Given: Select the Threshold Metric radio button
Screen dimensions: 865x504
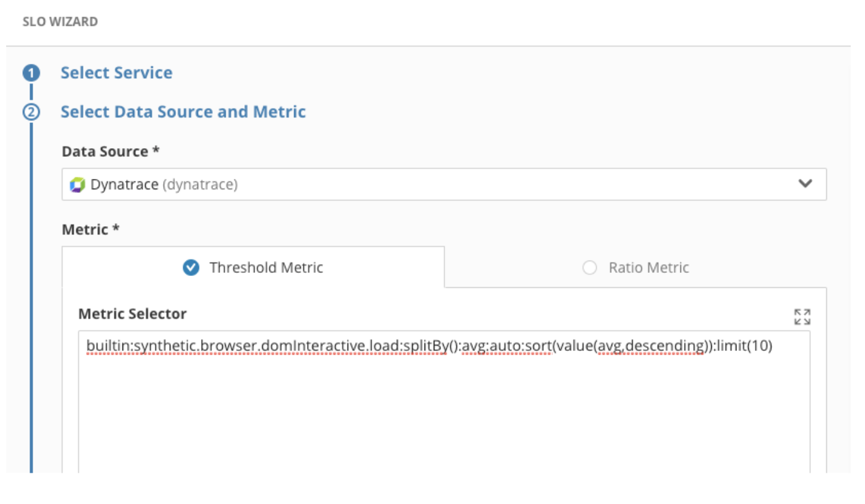Looking at the screenshot, I should pos(191,267).
